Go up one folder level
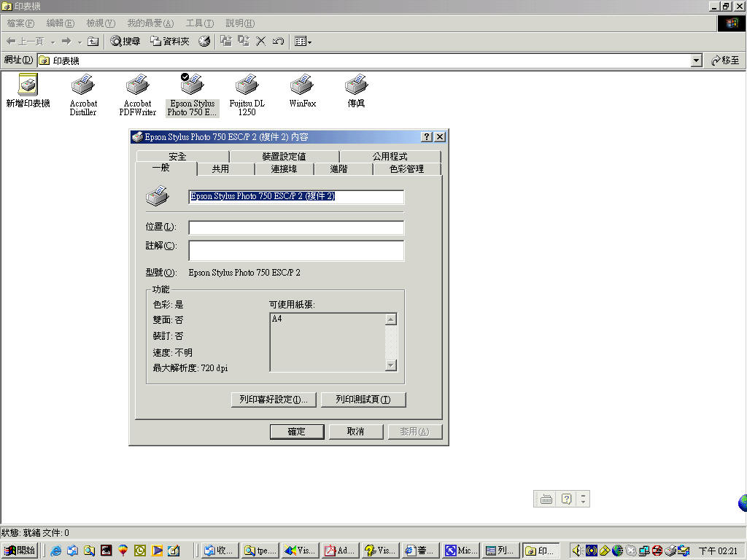 pyautogui.click(x=93, y=42)
